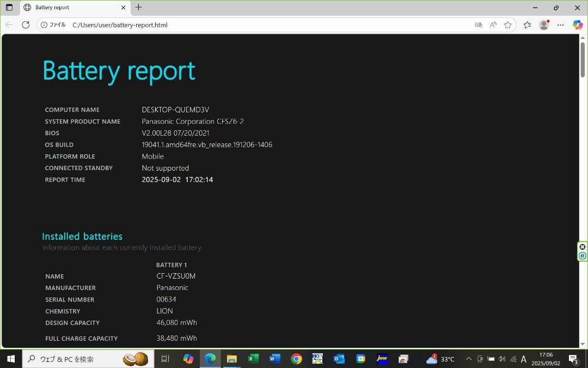This screenshot has width=588, height=368.
Task: Expand hidden icons with the tray chevron
Action: 469,359
